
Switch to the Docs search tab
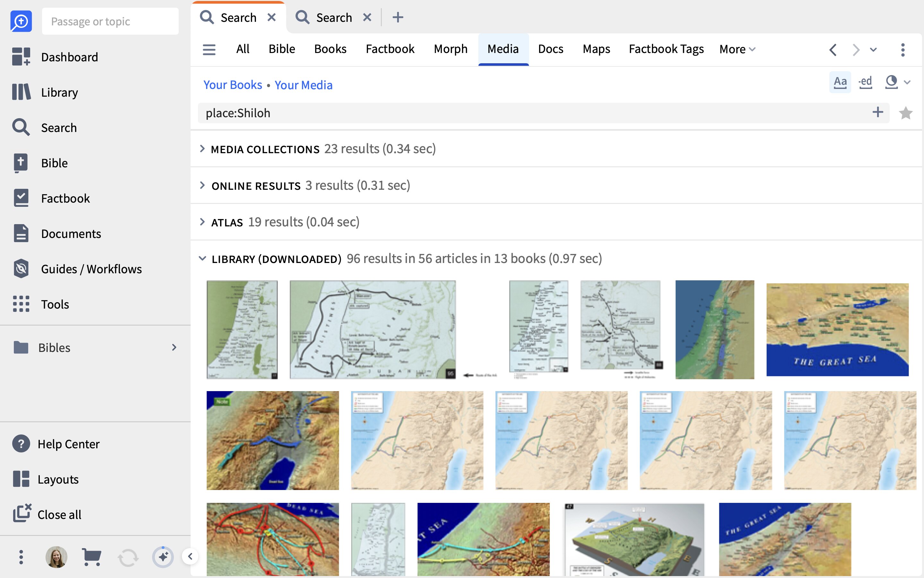coord(551,49)
